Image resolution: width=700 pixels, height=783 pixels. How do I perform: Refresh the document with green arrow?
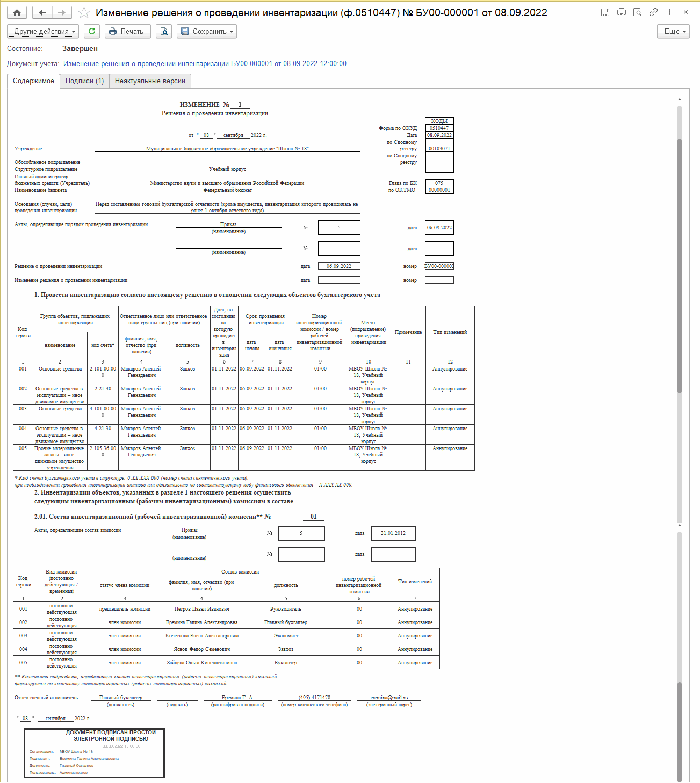coord(92,31)
